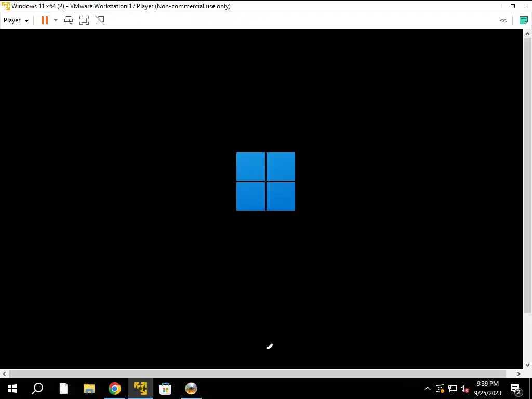Image resolution: width=532 pixels, height=399 pixels.
Task: Minimize the VMware Player window
Action: (500, 6)
